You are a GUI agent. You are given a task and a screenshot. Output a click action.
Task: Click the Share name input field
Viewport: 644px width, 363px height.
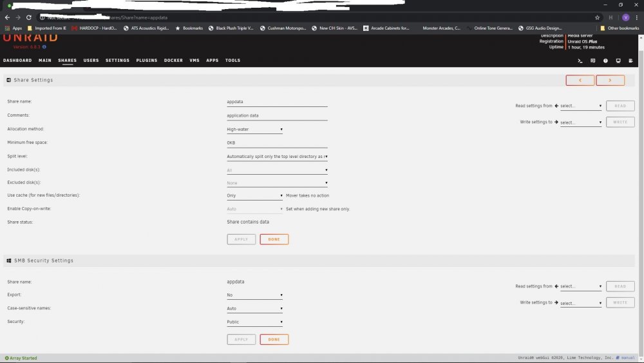(x=277, y=102)
